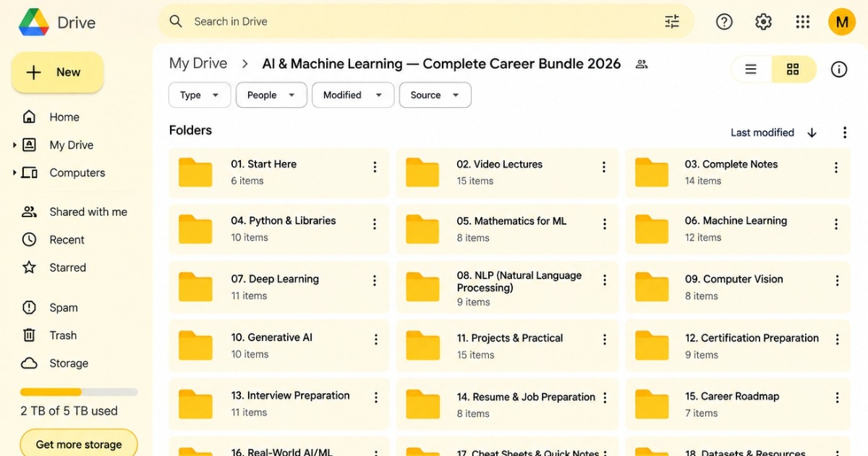Open Last modified sort menu
Image resolution: width=868 pixels, height=456 pixels.
tap(762, 132)
